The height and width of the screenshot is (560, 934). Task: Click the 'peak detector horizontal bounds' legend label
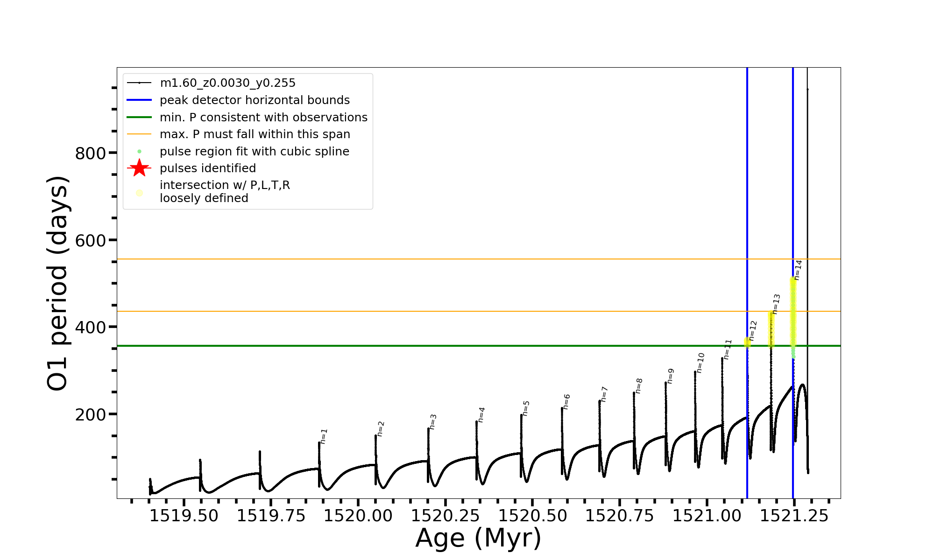255,100
